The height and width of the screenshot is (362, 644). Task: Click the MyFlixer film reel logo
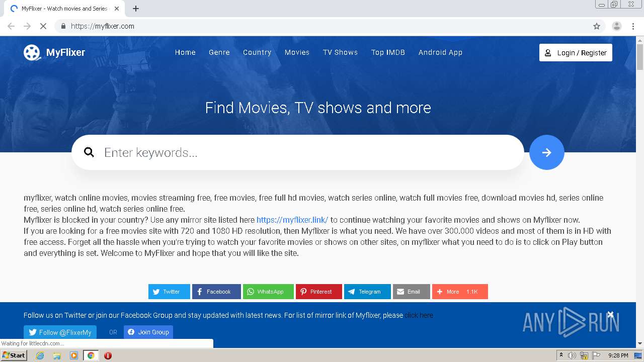[32, 52]
